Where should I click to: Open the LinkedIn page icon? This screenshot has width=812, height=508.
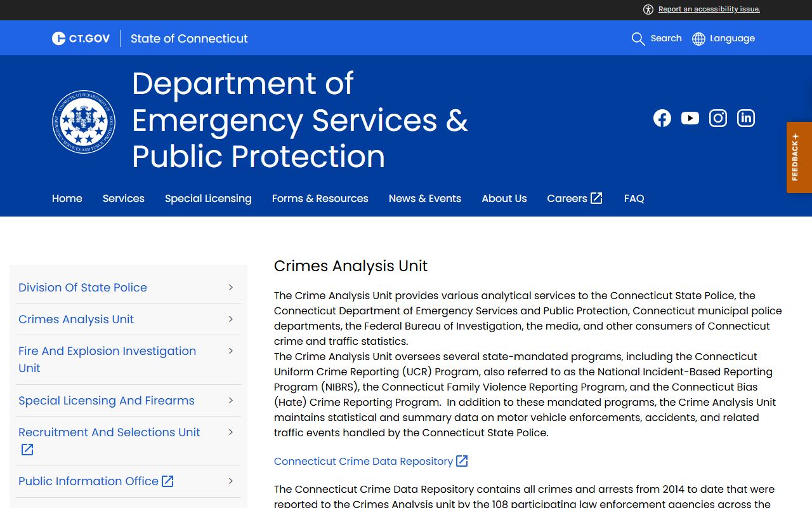tap(746, 118)
